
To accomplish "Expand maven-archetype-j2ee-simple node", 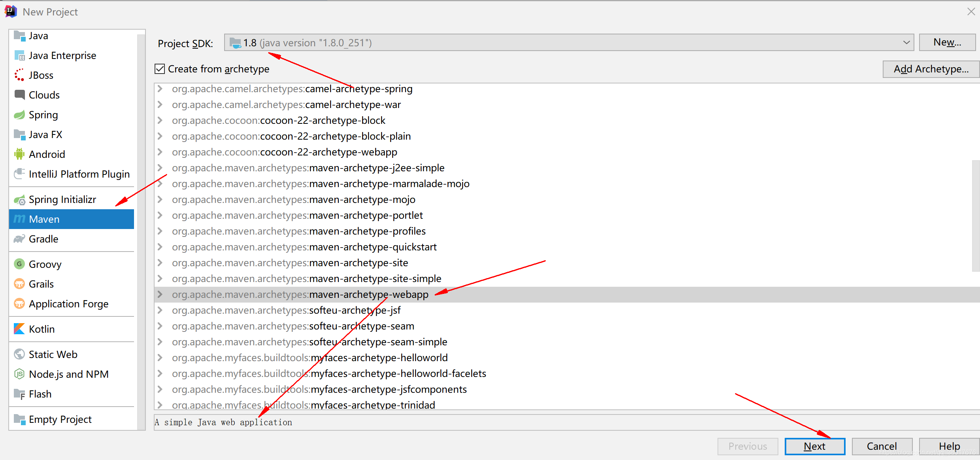I will [160, 168].
